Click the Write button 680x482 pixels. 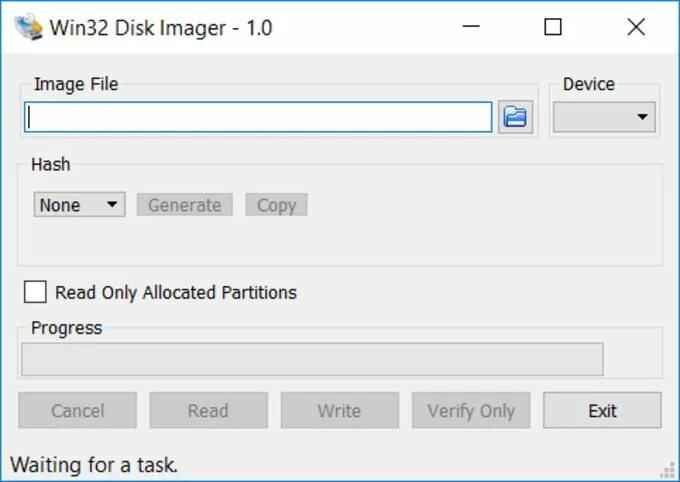click(339, 410)
